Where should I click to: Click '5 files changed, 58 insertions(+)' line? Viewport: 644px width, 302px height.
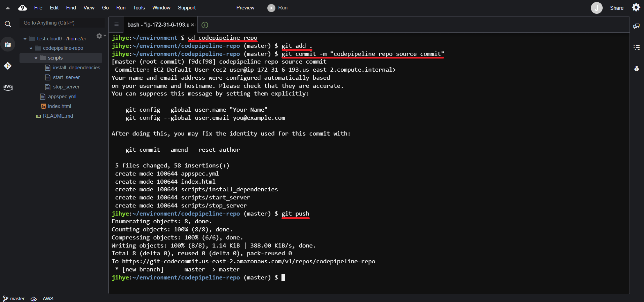tap(172, 165)
